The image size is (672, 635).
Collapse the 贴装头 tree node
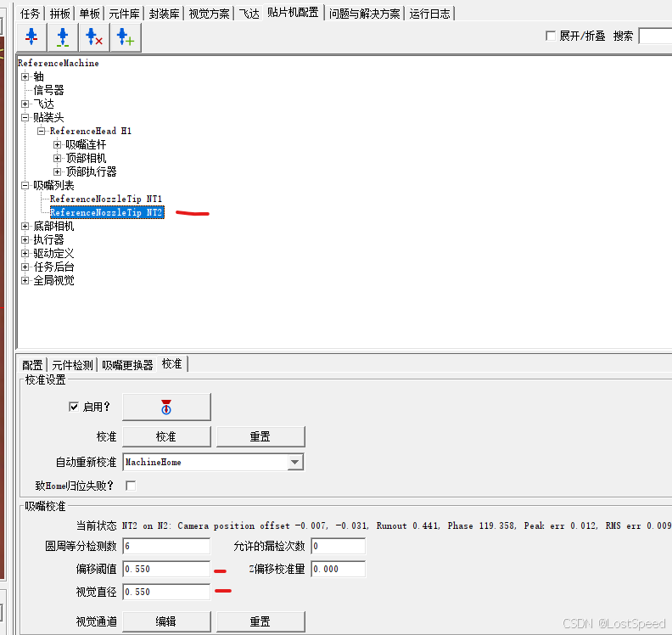tap(25, 117)
